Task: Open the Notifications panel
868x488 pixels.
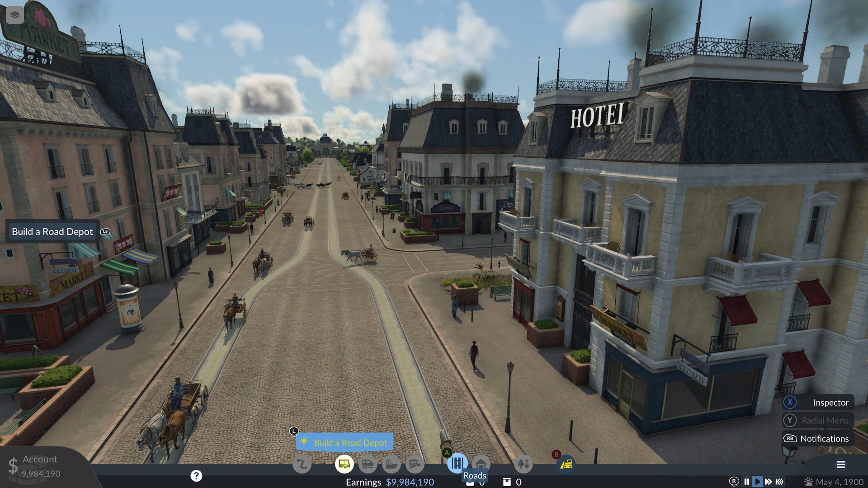Action: 818,439
